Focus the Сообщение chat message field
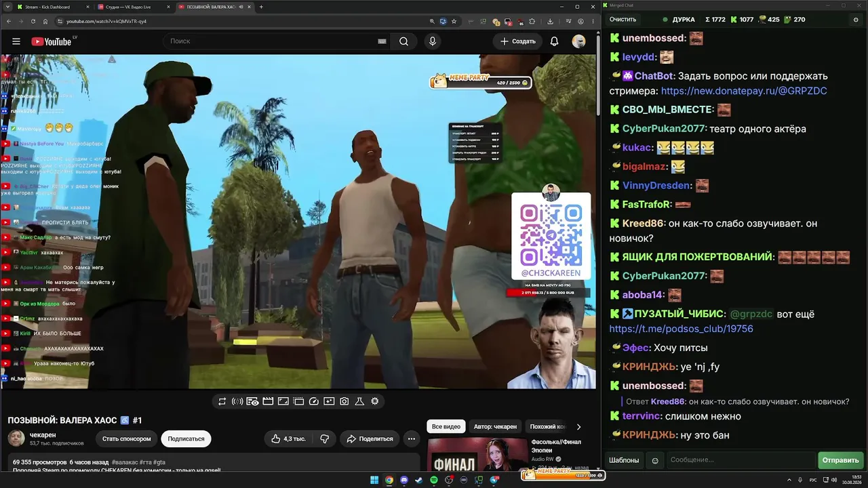 (741, 460)
